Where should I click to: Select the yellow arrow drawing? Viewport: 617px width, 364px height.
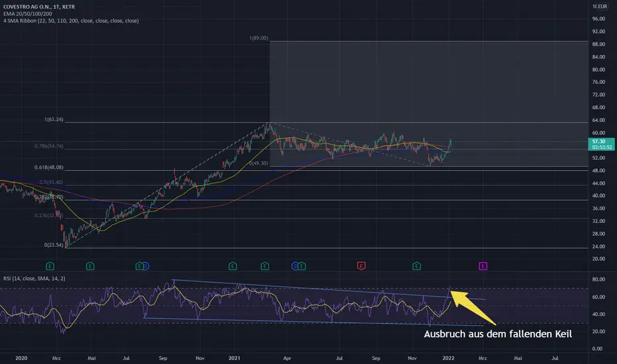[470, 306]
